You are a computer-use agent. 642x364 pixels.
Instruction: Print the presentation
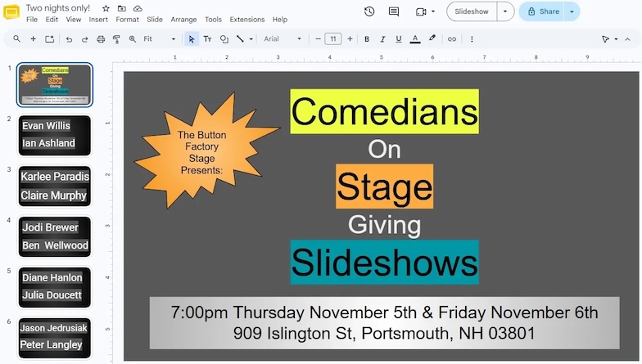pyautogui.click(x=101, y=39)
